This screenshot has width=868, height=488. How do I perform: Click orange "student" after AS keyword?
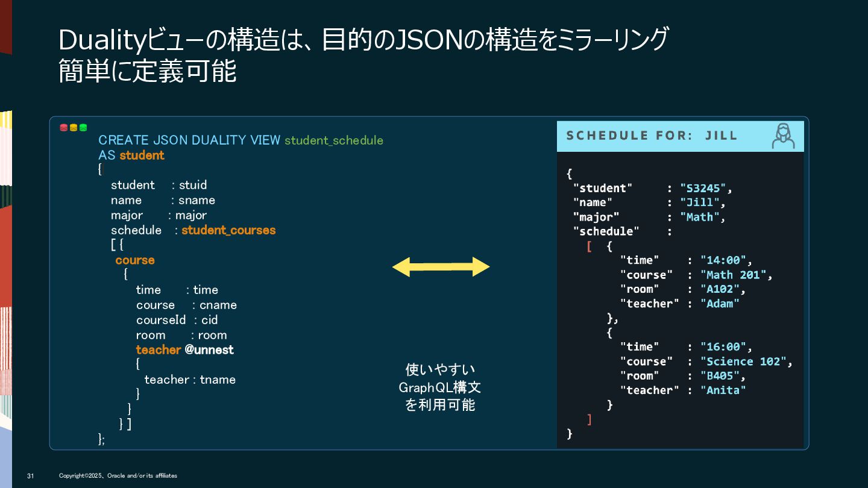[142, 155]
